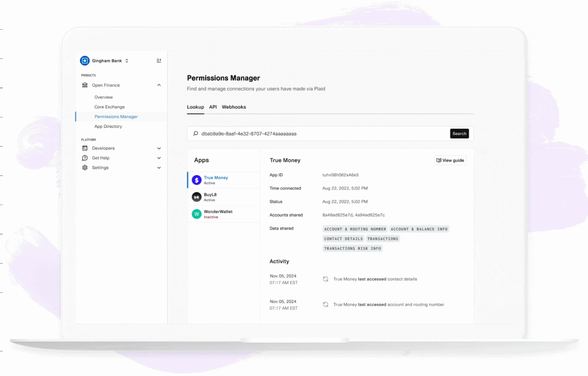This screenshot has width=588, height=376.
Task: Click the Active status under BuyL8
Action: coord(209,200)
